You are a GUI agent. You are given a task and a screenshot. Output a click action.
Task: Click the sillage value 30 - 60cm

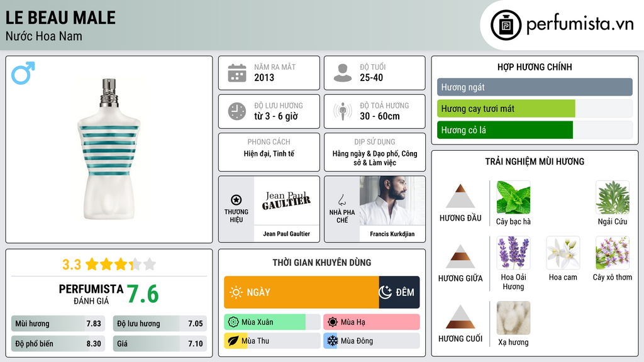[x=379, y=116]
